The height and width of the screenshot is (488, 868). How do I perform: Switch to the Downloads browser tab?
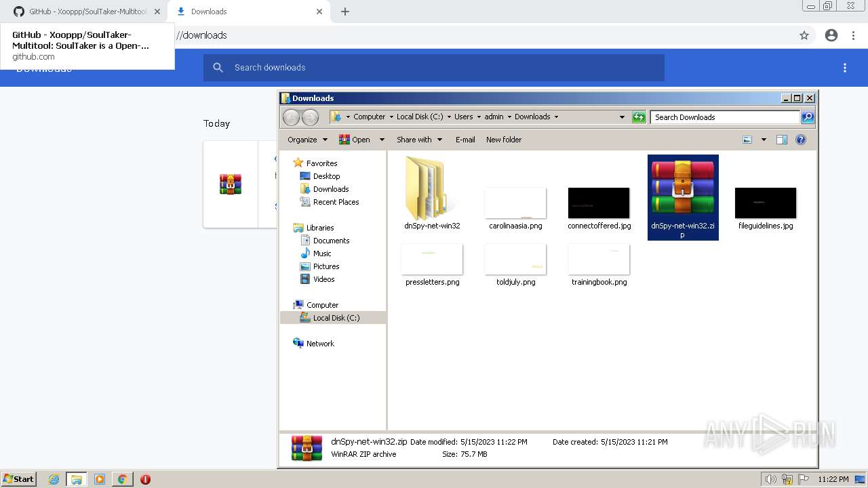(x=248, y=12)
